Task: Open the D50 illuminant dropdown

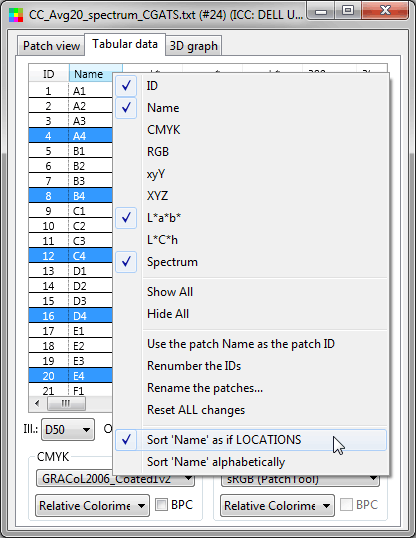Action: coord(68,430)
